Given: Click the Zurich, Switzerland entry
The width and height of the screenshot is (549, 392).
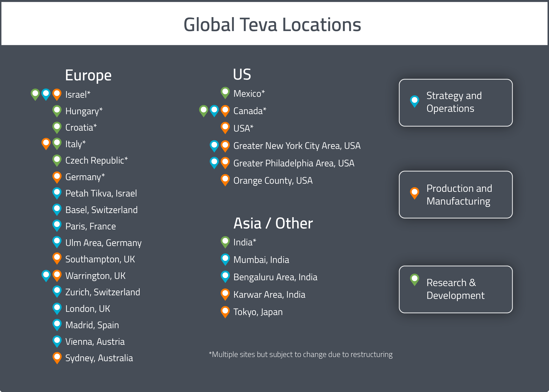Looking at the screenshot, I should (x=103, y=292).
